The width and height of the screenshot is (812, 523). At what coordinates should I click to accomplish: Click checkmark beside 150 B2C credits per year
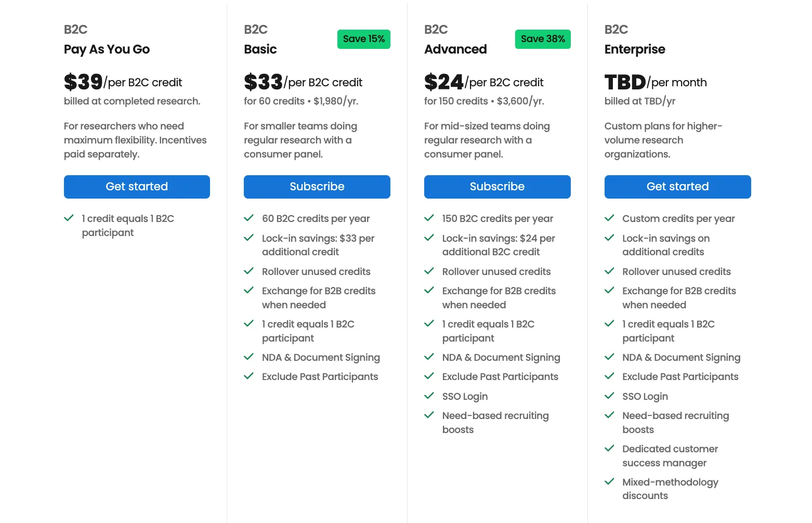click(429, 218)
